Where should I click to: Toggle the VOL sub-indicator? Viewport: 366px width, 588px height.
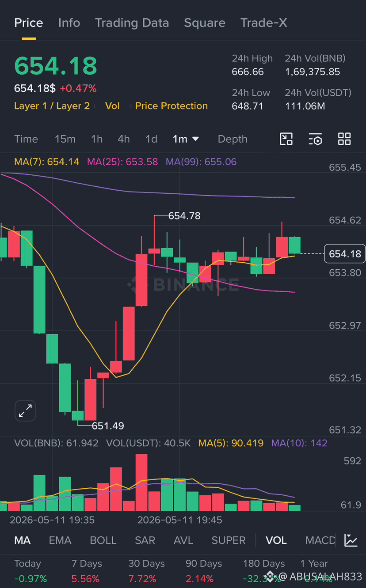(276, 540)
